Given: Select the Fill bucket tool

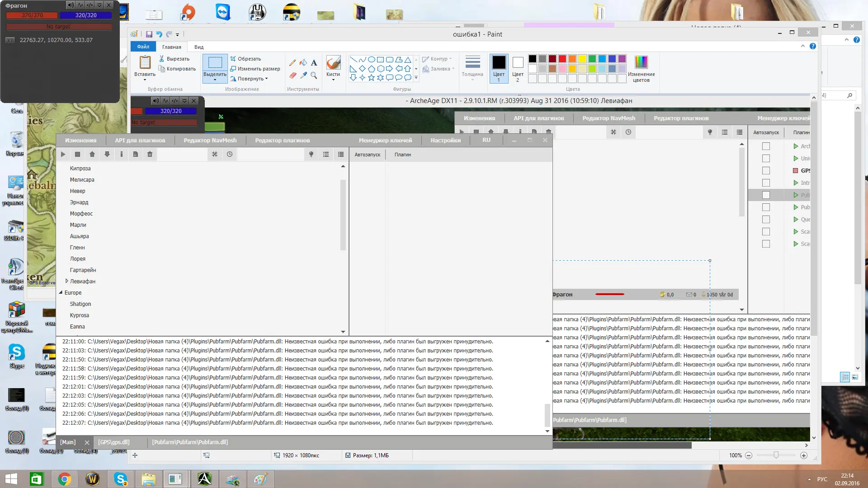Looking at the screenshot, I should tap(303, 63).
